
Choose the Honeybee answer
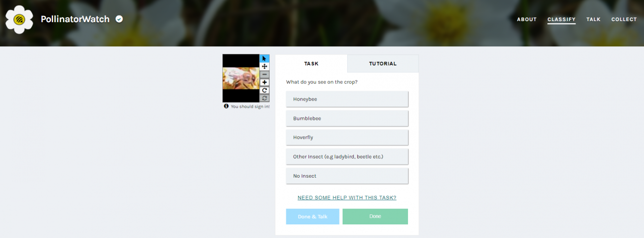pos(347,99)
